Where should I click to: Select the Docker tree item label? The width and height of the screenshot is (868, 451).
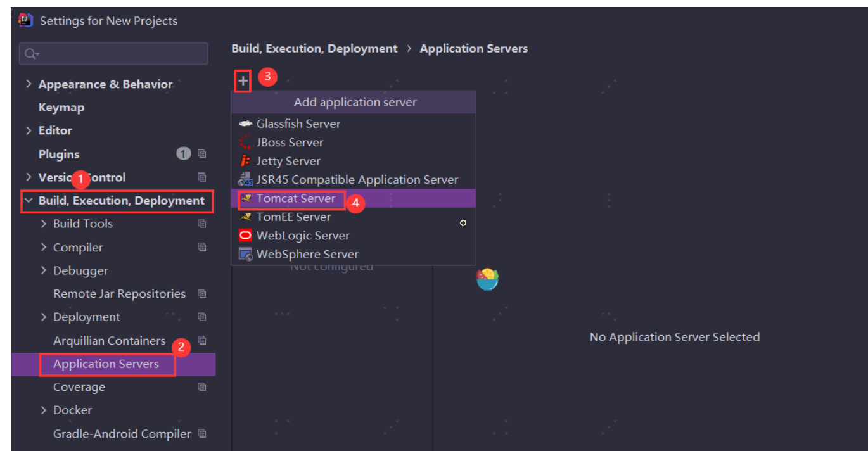pos(72,410)
